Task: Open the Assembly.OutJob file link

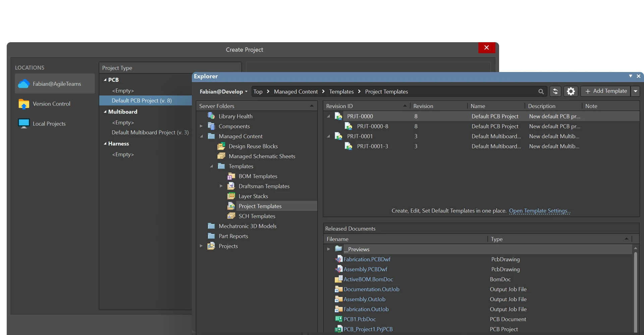Action: 364,299
